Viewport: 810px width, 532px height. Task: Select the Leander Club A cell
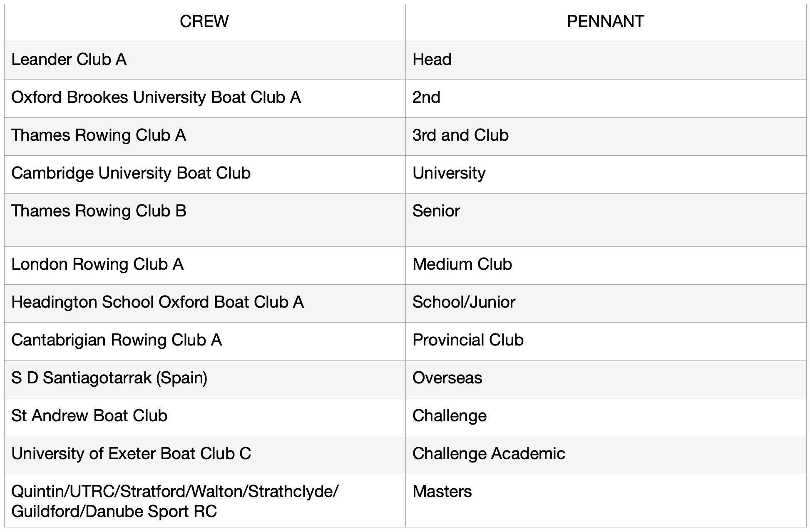tap(69, 60)
